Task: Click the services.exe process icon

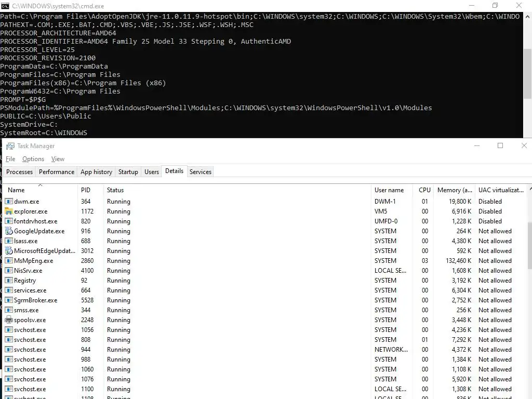Action: pyautogui.click(x=9, y=290)
